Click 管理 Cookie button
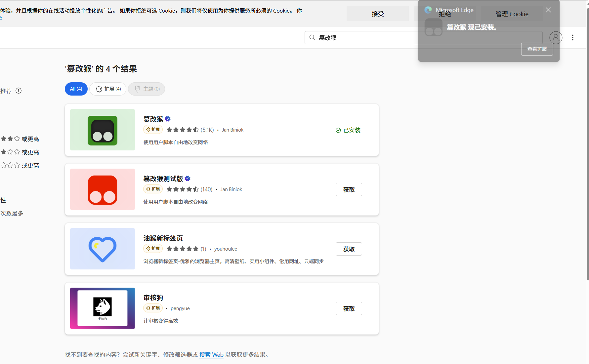 click(512, 14)
